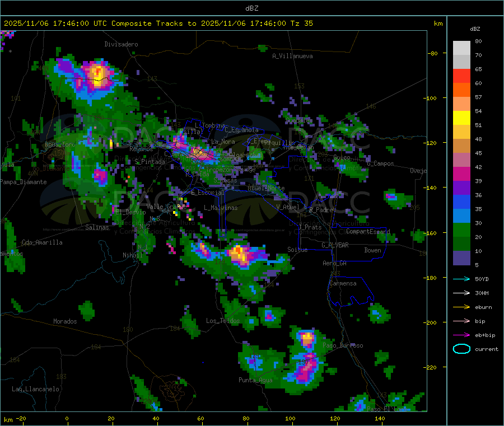Click the 'L_Malvinas' map label
504x426 pixels.
(x=221, y=208)
